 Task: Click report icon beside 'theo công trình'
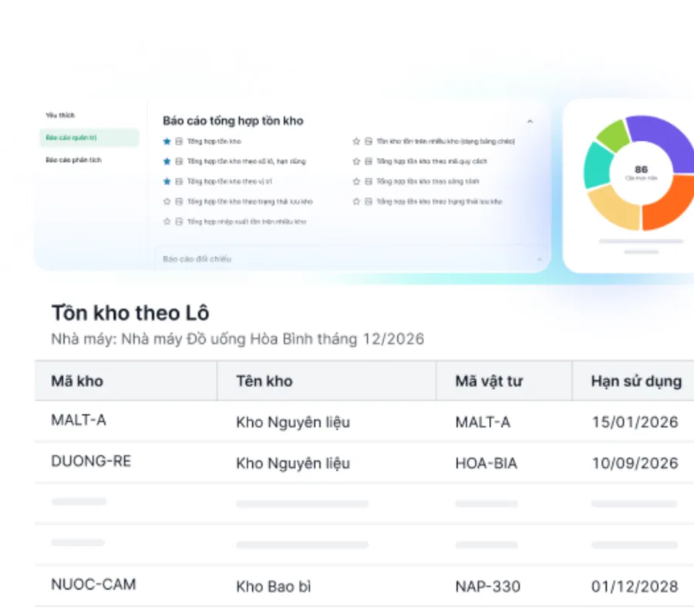pyautogui.click(x=369, y=181)
